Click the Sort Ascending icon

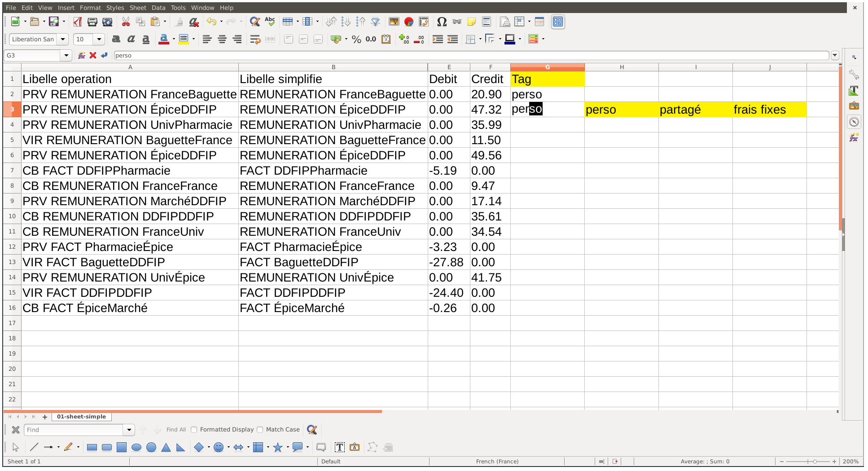(x=346, y=22)
